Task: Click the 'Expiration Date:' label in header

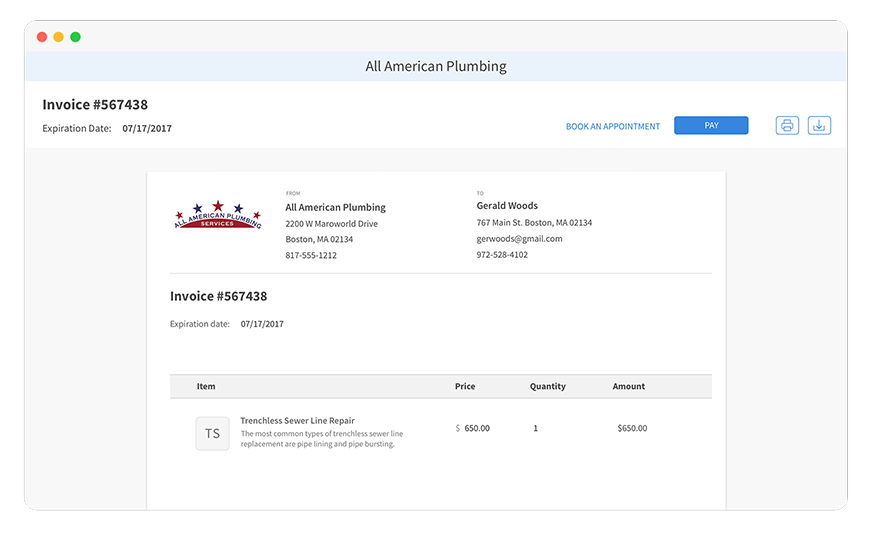Action: click(77, 129)
